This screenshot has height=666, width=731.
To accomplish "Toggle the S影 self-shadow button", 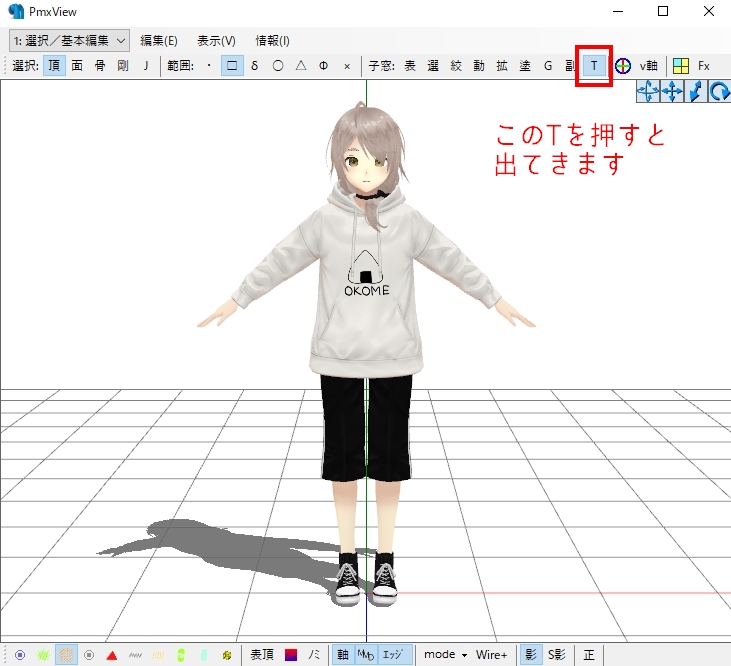I will tap(557, 655).
